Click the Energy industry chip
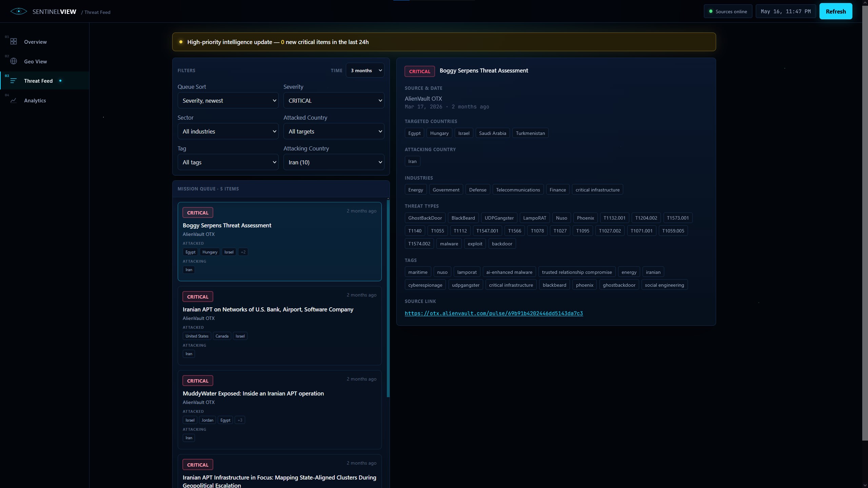Viewport: 868px width, 488px height. (x=416, y=190)
